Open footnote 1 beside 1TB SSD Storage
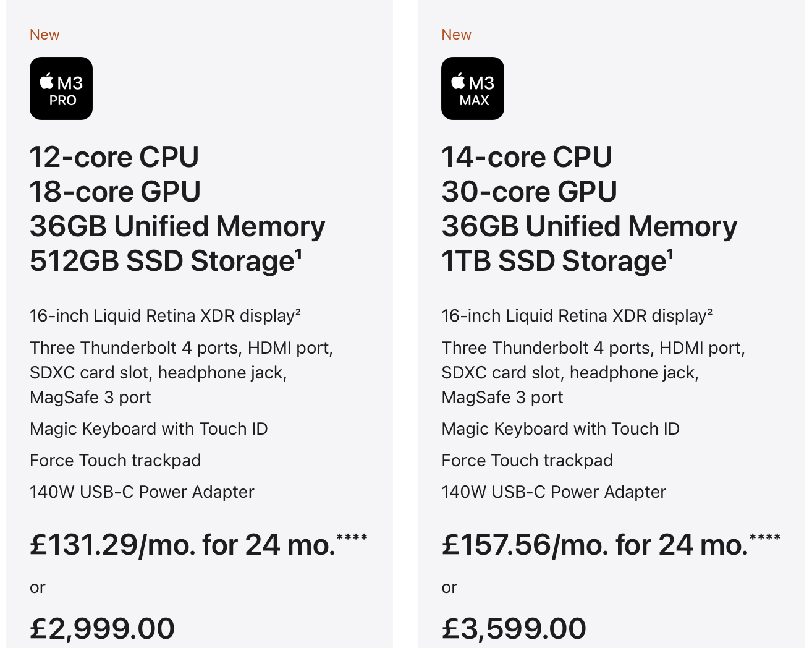This screenshot has height=648, width=812. [x=670, y=252]
